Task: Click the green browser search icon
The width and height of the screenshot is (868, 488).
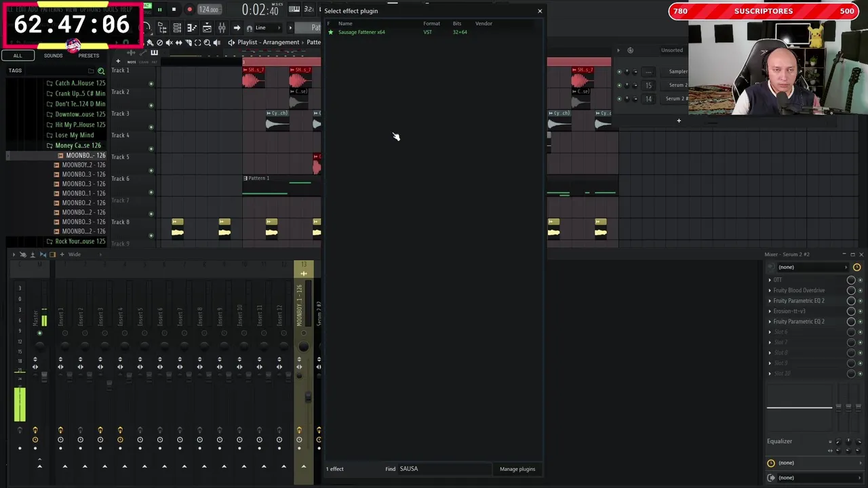Action: coord(101,70)
